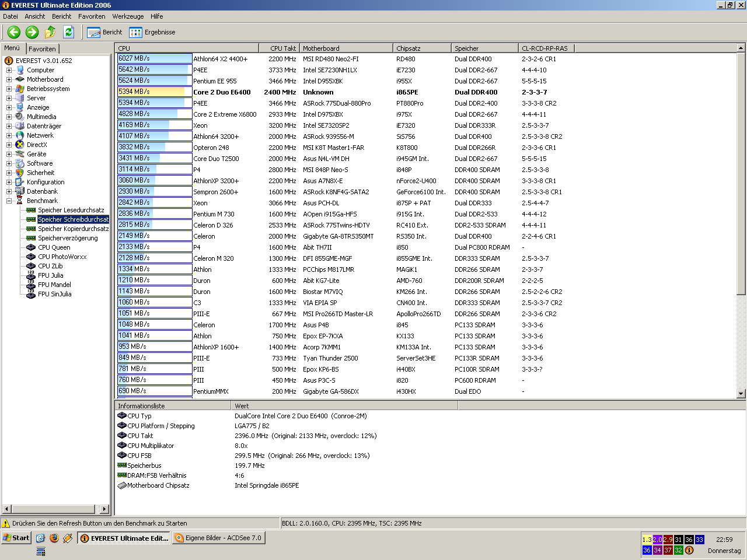Select the EVEREST v3.01.652 root node

[44, 61]
